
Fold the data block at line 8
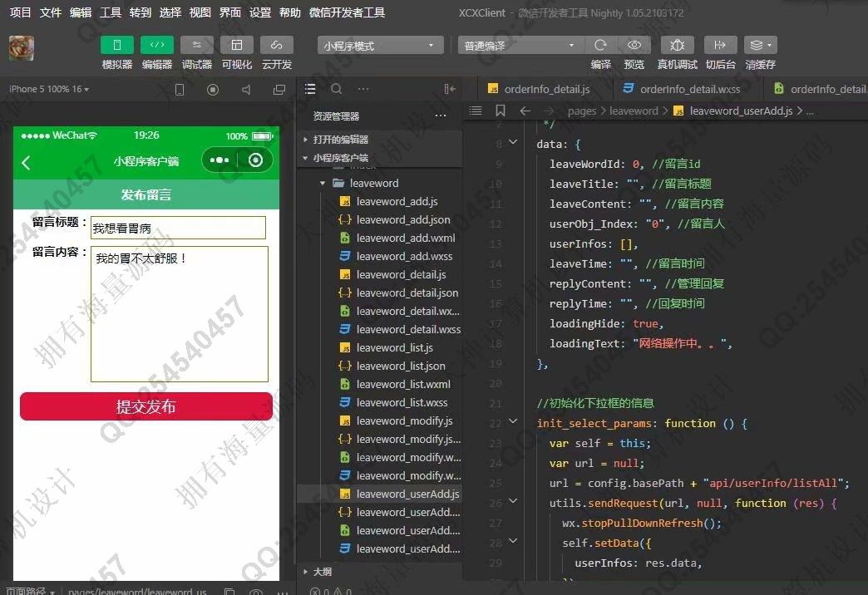513,143
